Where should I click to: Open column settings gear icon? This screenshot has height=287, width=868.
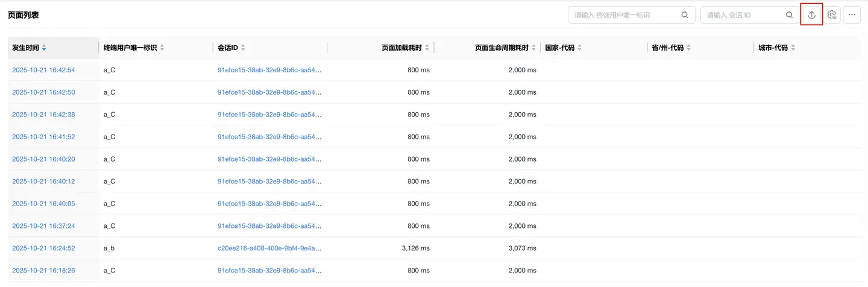[832, 15]
